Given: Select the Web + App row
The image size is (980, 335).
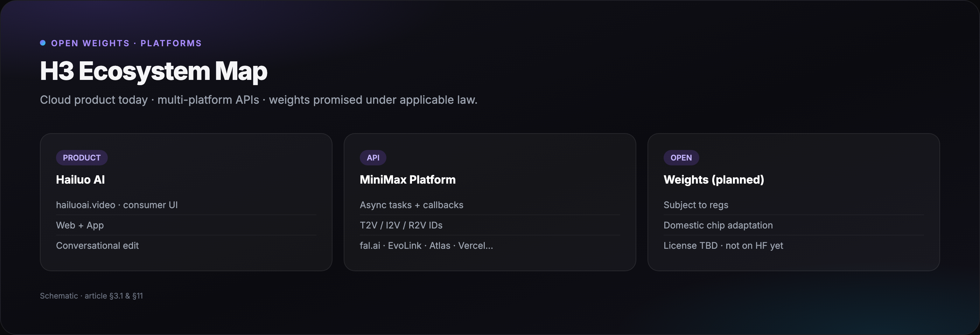Looking at the screenshot, I should click(x=186, y=225).
